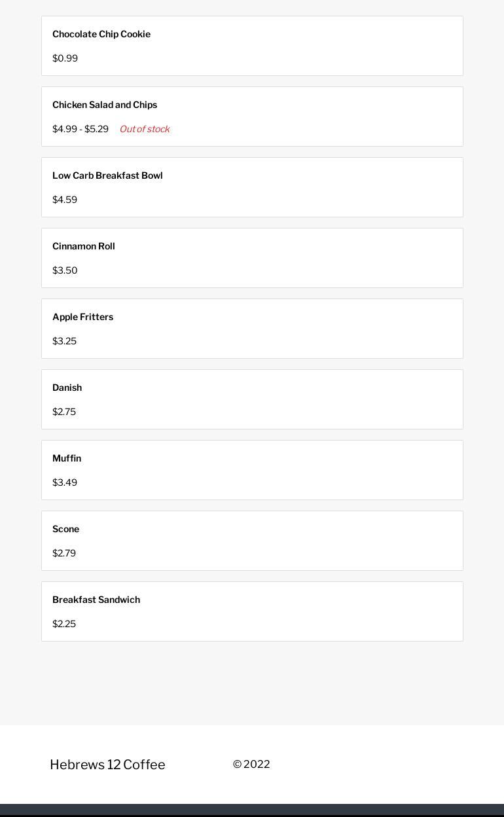Image resolution: width=504 pixels, height=817 pixels.
Task: Select the Low Carb Breakfast Bowl title
Action: coord(107,175)
